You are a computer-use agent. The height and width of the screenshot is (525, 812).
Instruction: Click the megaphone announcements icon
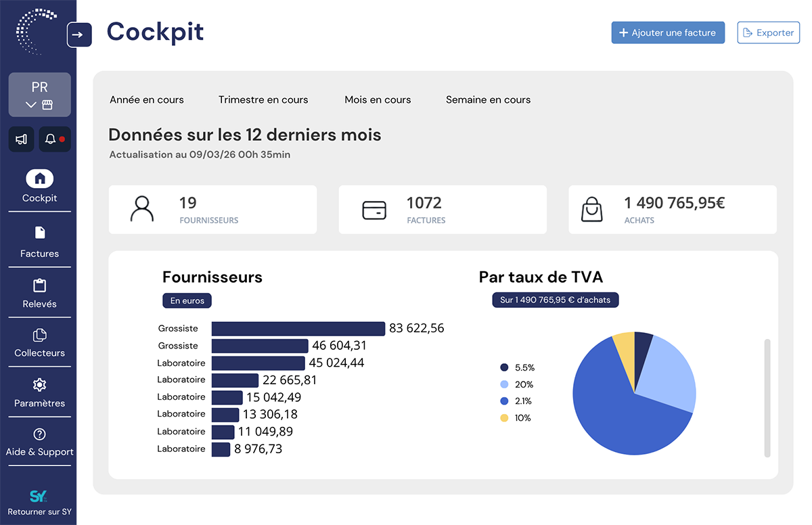(x=21, y=139)
